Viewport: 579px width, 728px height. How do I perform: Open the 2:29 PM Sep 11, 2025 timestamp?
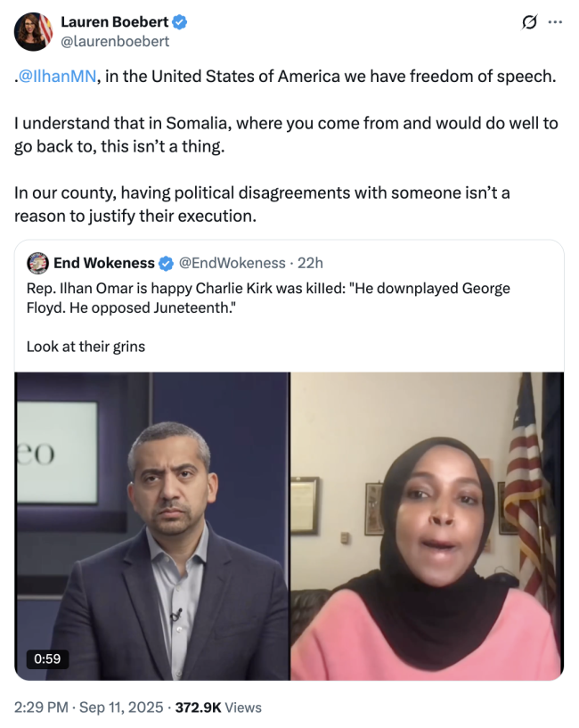tap(89, 708)
